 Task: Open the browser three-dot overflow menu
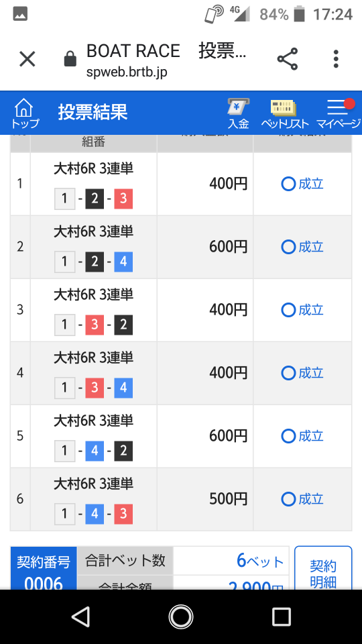336,59
